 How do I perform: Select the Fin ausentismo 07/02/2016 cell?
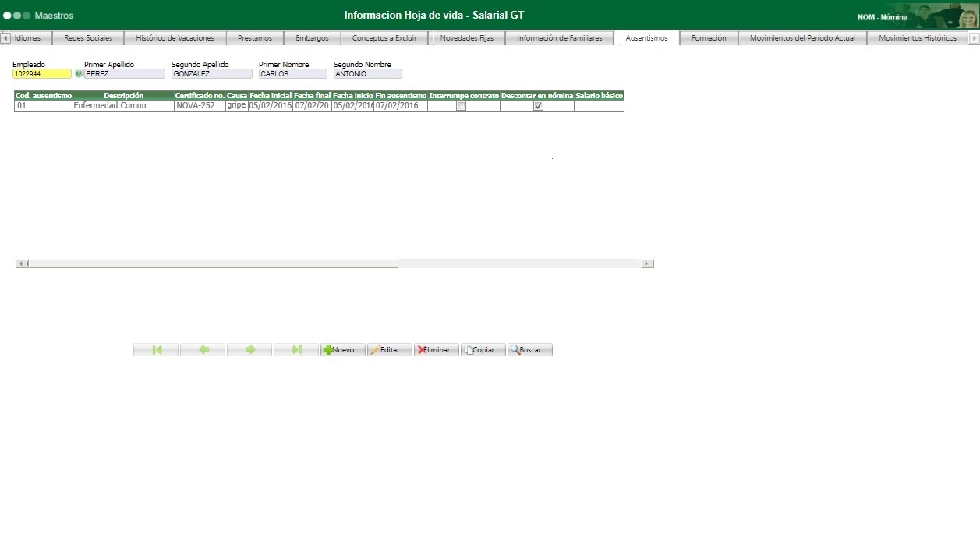[x=401, y=106]
